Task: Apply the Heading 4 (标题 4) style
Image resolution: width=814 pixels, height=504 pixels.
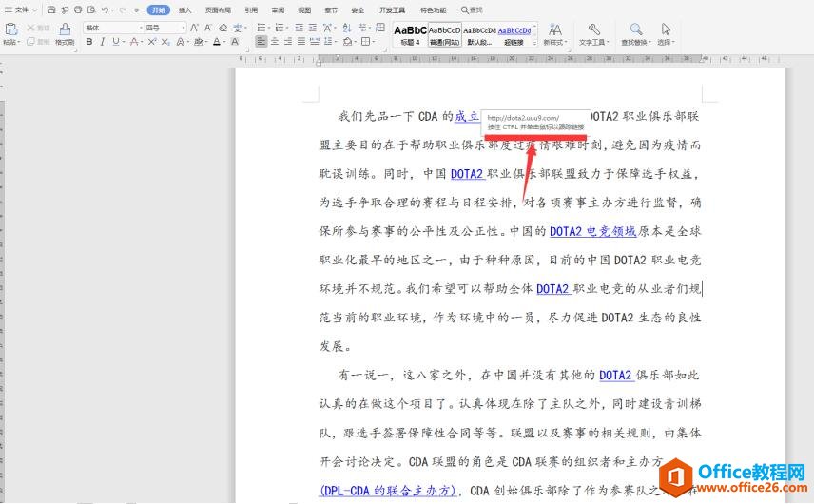Action: coord(410,35)
